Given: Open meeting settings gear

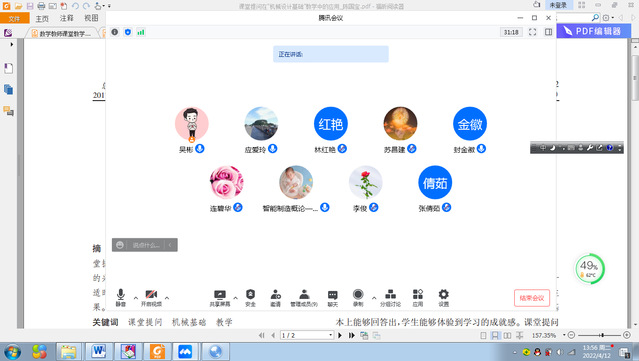Looking at the screenshot, I should (x=443, y=297).
